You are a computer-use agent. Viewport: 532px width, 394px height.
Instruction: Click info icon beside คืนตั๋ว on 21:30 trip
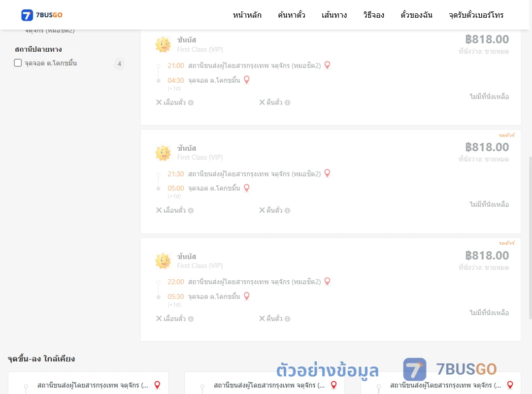pos(287,210)
